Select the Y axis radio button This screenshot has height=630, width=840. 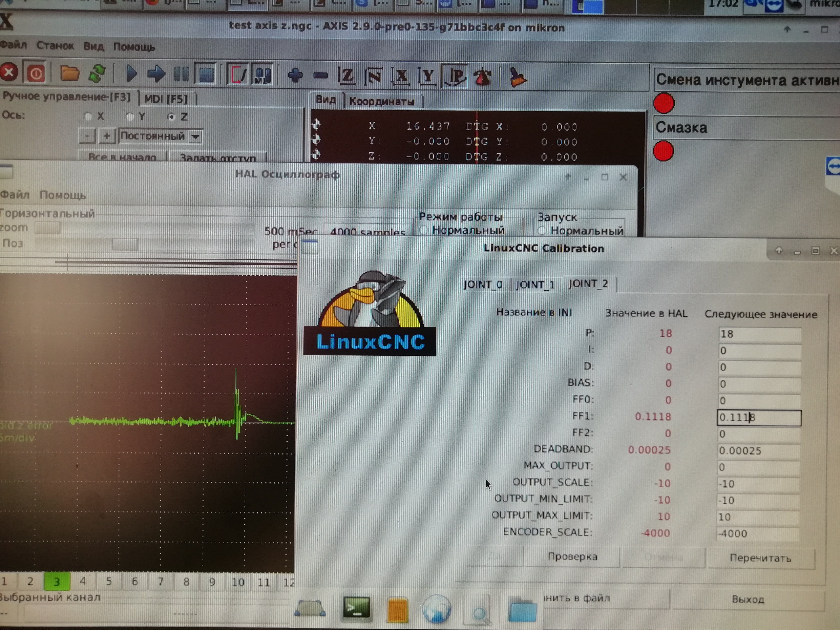pyautogui.click(x=130, y=117)
